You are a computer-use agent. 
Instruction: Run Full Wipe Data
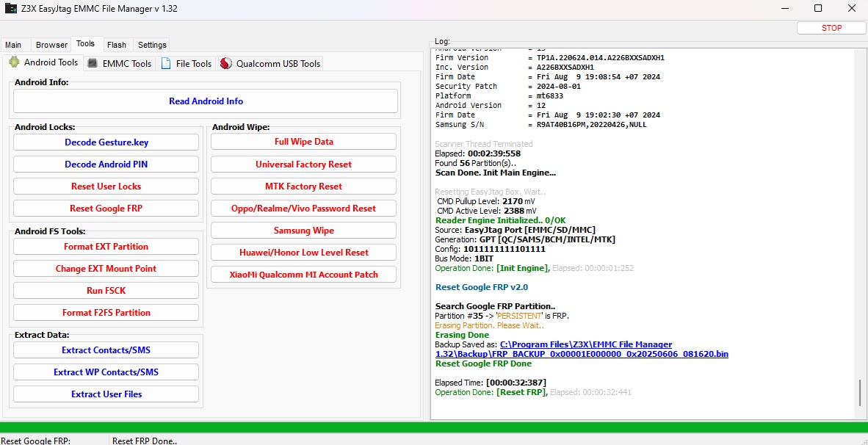pyautogui.click(x=303, y=142)
